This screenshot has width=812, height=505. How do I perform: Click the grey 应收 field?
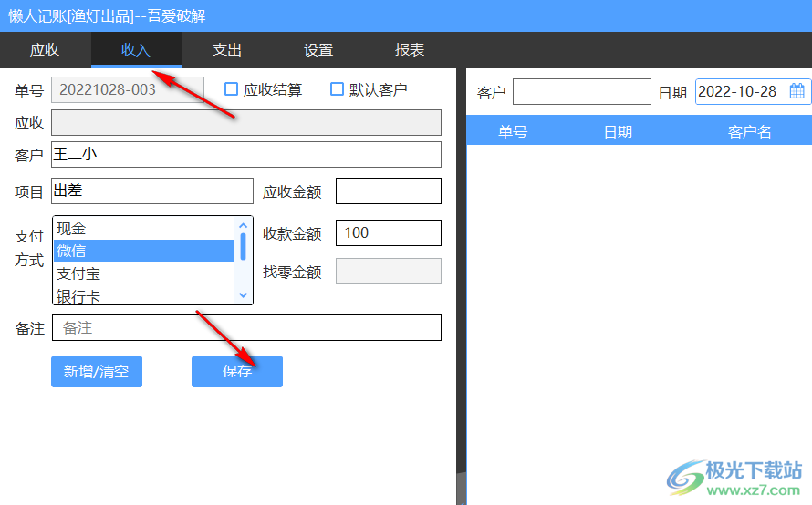pos(246,123)
